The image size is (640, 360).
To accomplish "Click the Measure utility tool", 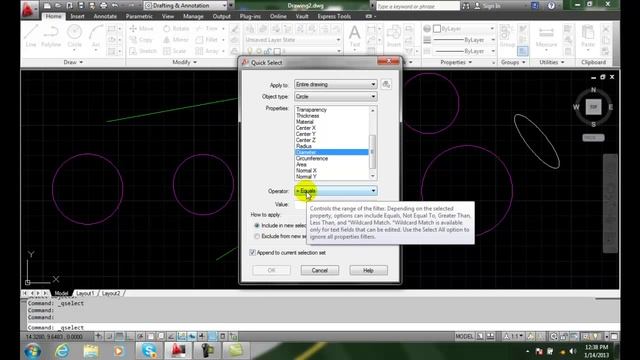I will (546, 36).
